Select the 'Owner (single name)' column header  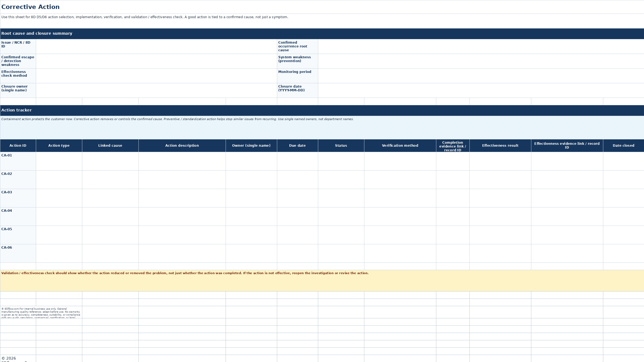click(251, 146)
